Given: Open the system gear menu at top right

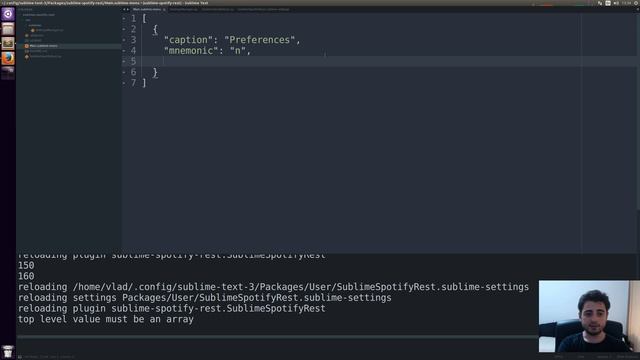Looking at the screenshot, I should (636, 3).
